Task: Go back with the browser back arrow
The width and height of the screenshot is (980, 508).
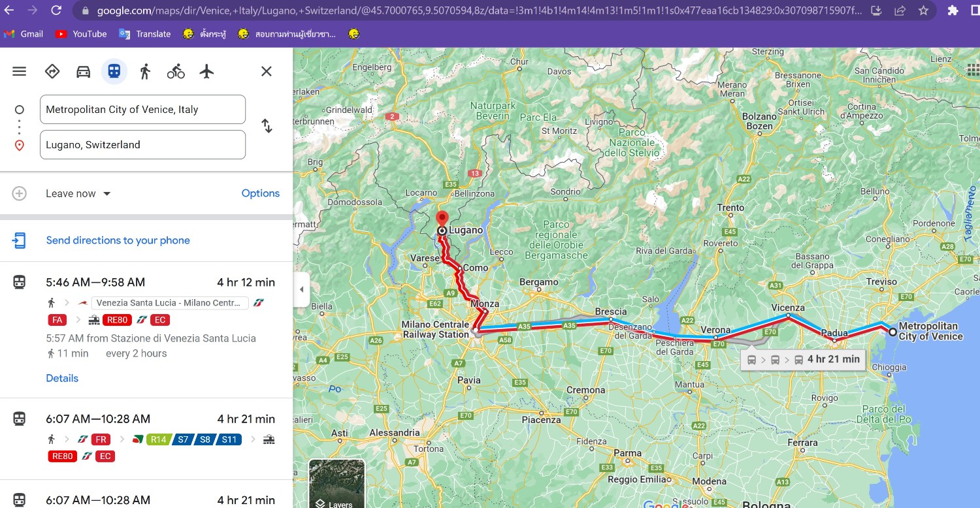Action: (x=10, y=10)
